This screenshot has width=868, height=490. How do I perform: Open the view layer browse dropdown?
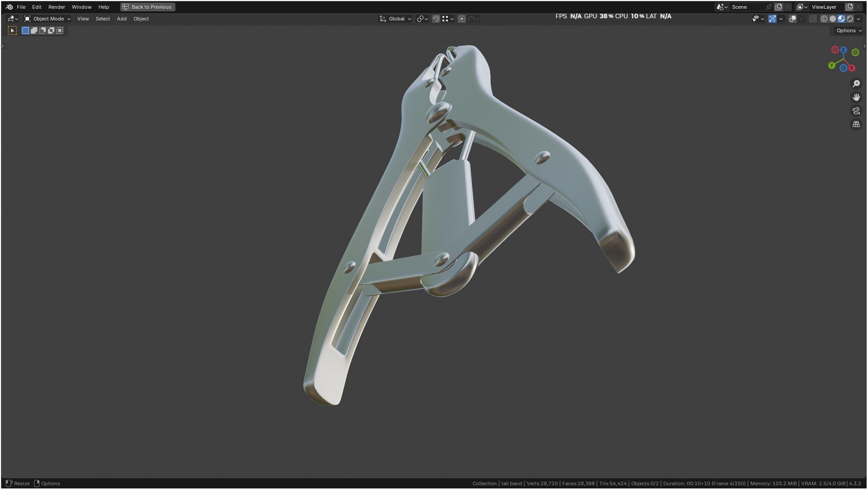click(802, 7)
